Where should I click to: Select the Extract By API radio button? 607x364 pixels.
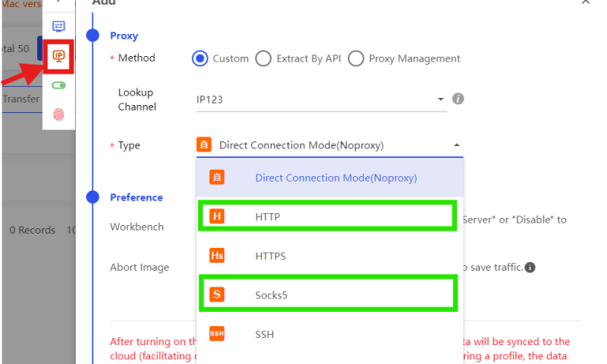[x=262, y=58]
